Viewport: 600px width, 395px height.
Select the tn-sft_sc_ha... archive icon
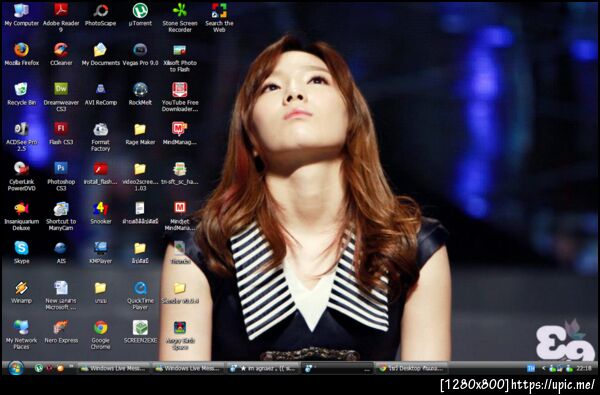tap(180, 173)
